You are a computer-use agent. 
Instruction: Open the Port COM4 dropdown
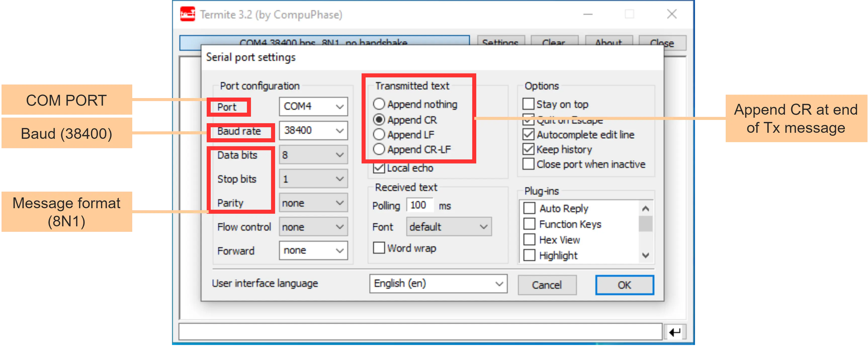[x=313, y=106]
